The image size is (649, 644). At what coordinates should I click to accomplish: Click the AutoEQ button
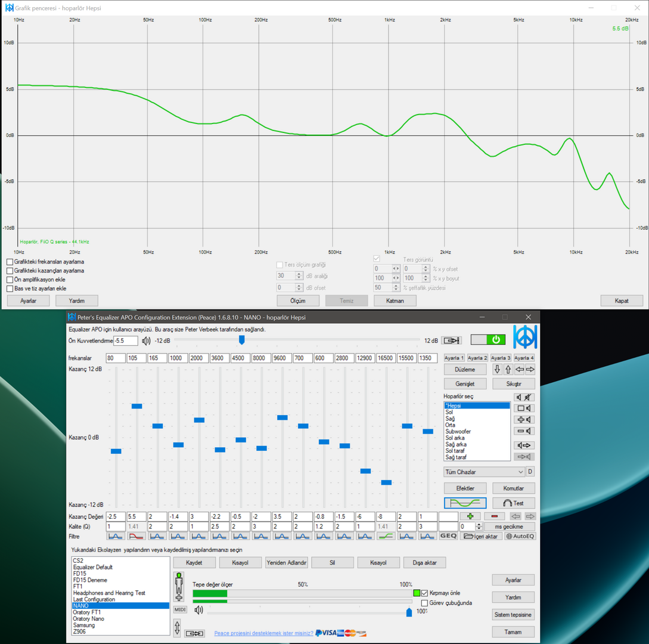pos(520,536)
